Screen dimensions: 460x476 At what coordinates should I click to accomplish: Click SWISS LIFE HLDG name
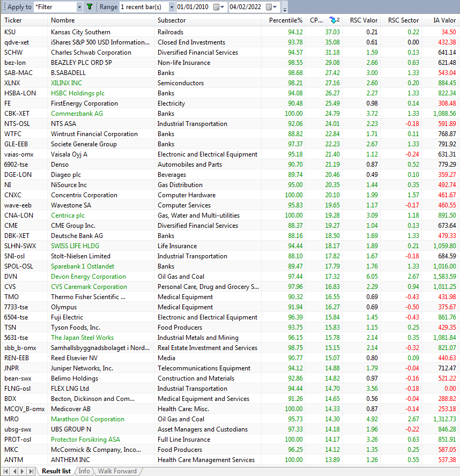tap(75, 246)
